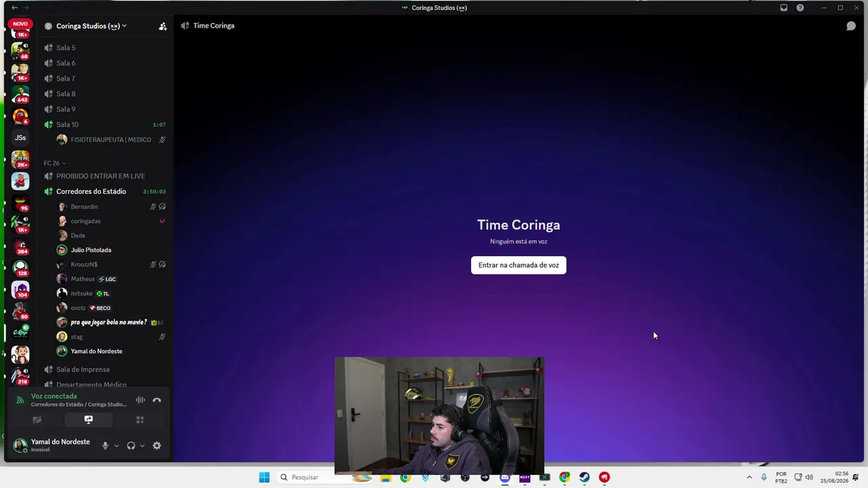Open the Sala 7 voice channel
Screen dimensions: 868x488
[105, 79]
